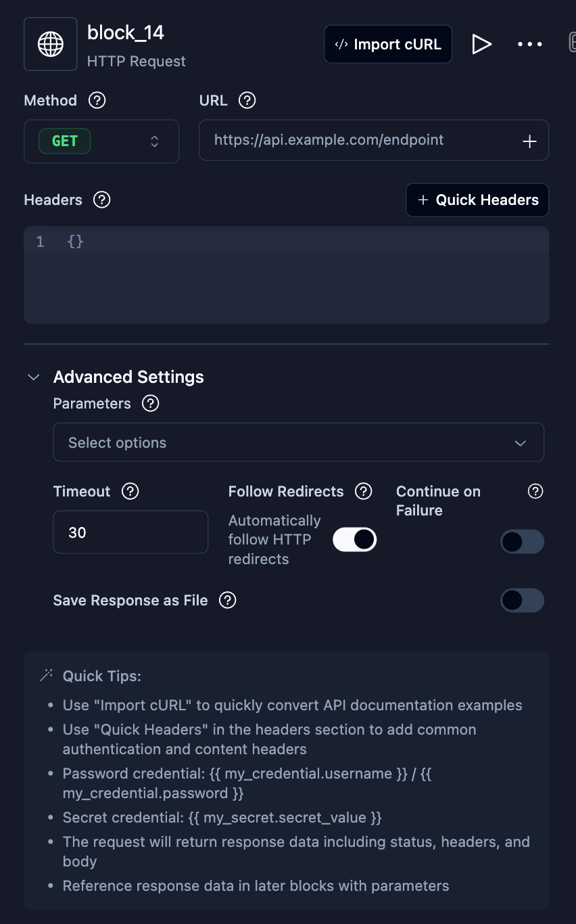Turn on Save Response as File toggle
This screenshot has height=924, width=576.
pos(522,601)
